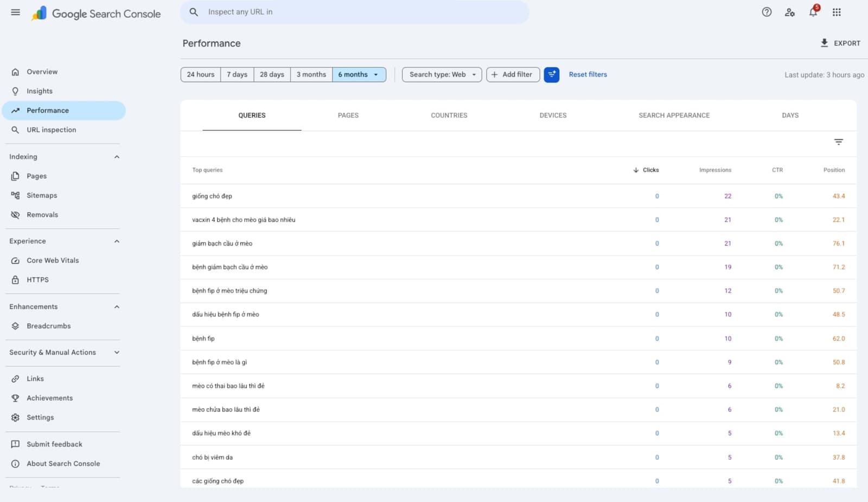Screen dimensions: 868x502
Task: Switch to the Countries tab
Action: 449,115
